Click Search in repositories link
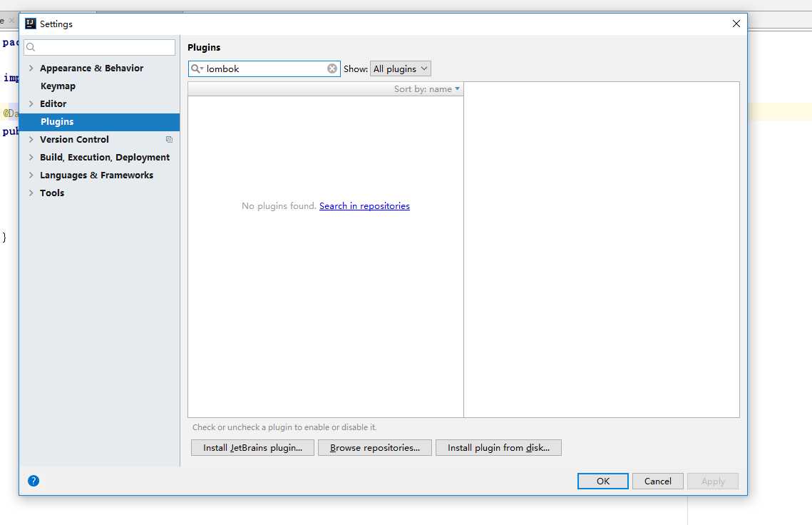812x525 pixels. [364, 205]
